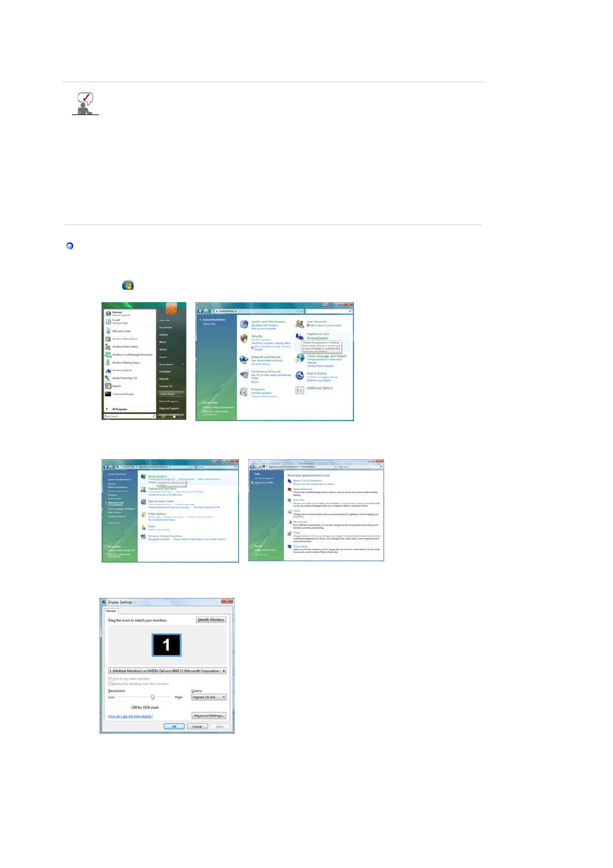Click System and Maintenance shield icon

coord(244,324)
